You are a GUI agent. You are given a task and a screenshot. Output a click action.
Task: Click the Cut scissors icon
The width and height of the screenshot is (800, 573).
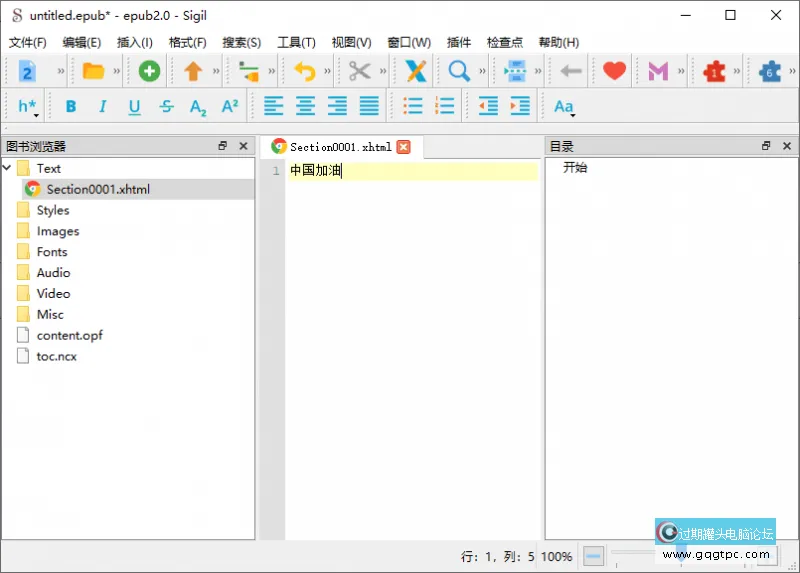tap(360, 71)
